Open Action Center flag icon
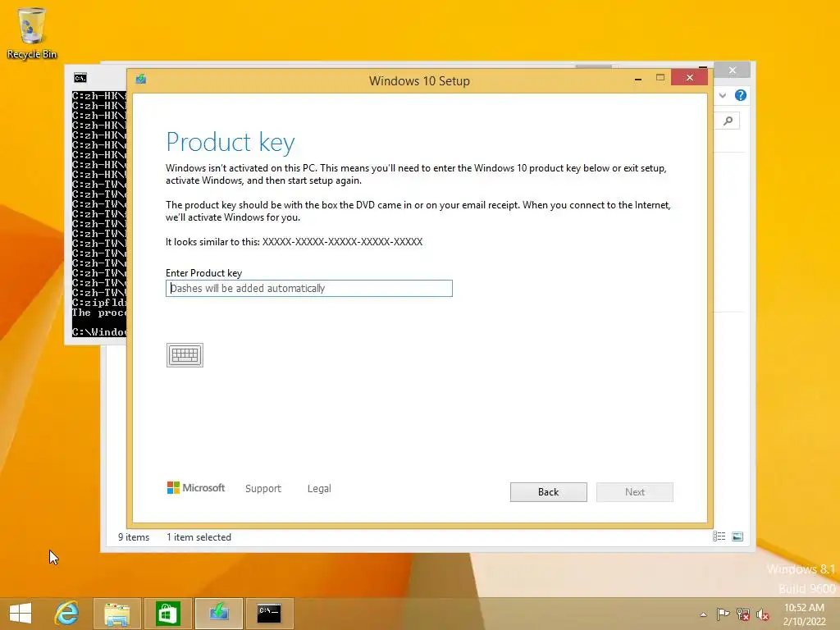 coord(723,614)
